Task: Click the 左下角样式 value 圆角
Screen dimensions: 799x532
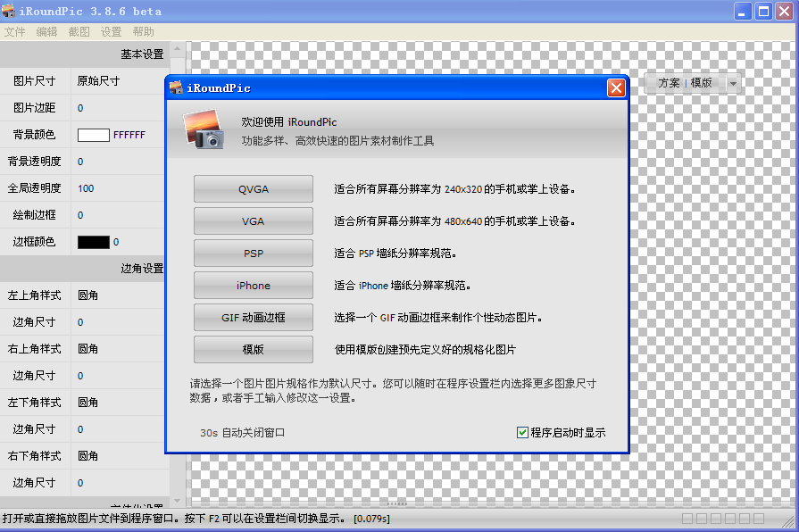Action: click(87, 402)
